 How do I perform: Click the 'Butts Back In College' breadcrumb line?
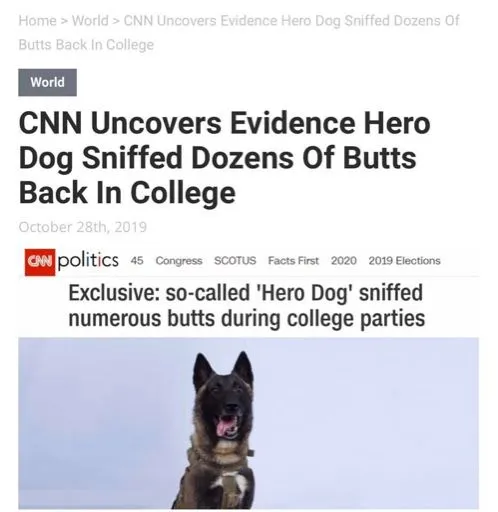point(86,45)
